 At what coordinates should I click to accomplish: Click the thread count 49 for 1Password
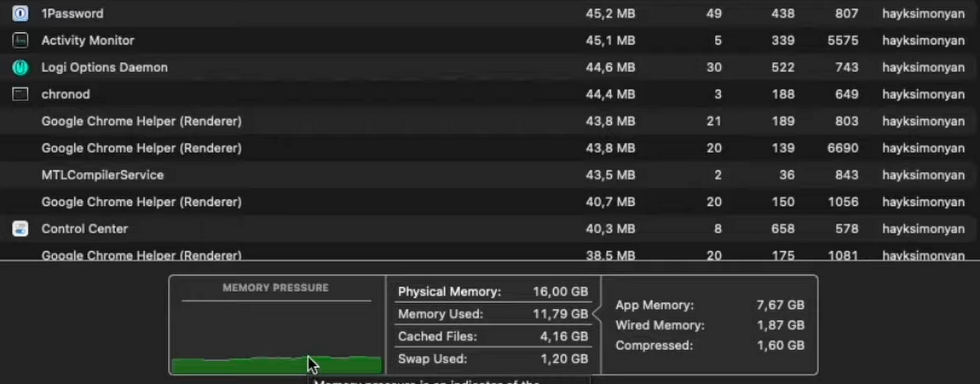pos(714,13)
